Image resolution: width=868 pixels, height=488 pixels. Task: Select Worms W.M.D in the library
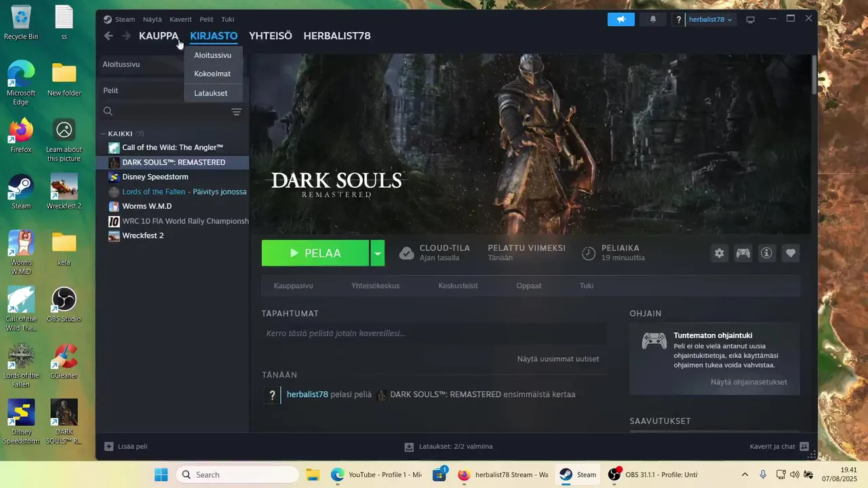click(x=172, y=206)
